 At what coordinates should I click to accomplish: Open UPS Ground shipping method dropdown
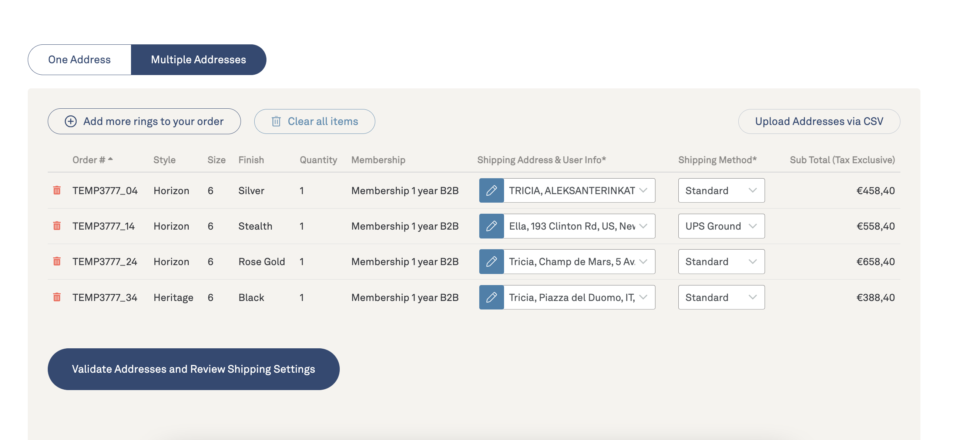(721, 226)
